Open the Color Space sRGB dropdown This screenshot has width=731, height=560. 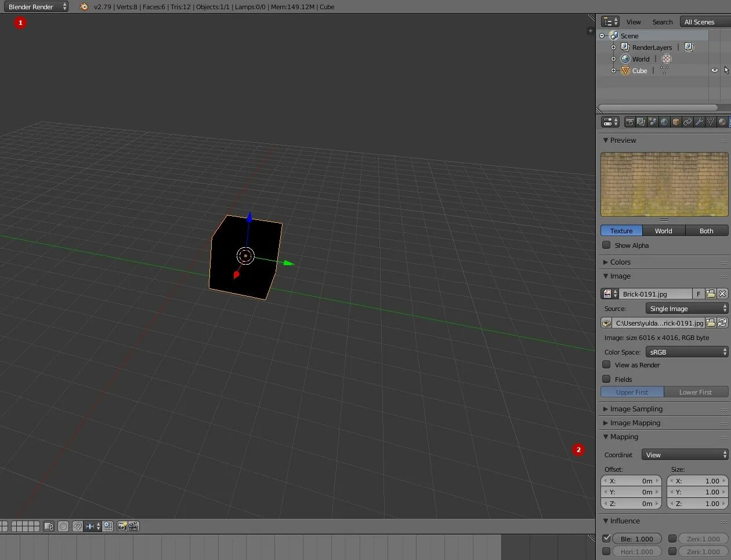(x=687, y=352)
